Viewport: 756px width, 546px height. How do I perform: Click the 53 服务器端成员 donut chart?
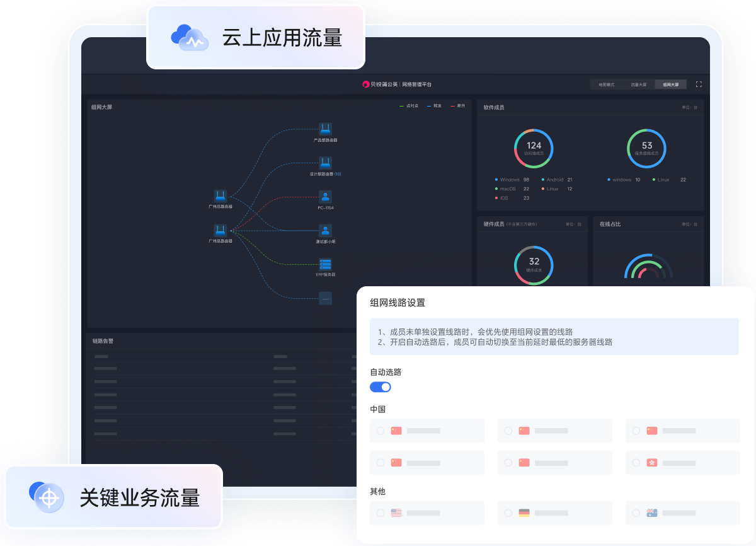click(647, 149)
